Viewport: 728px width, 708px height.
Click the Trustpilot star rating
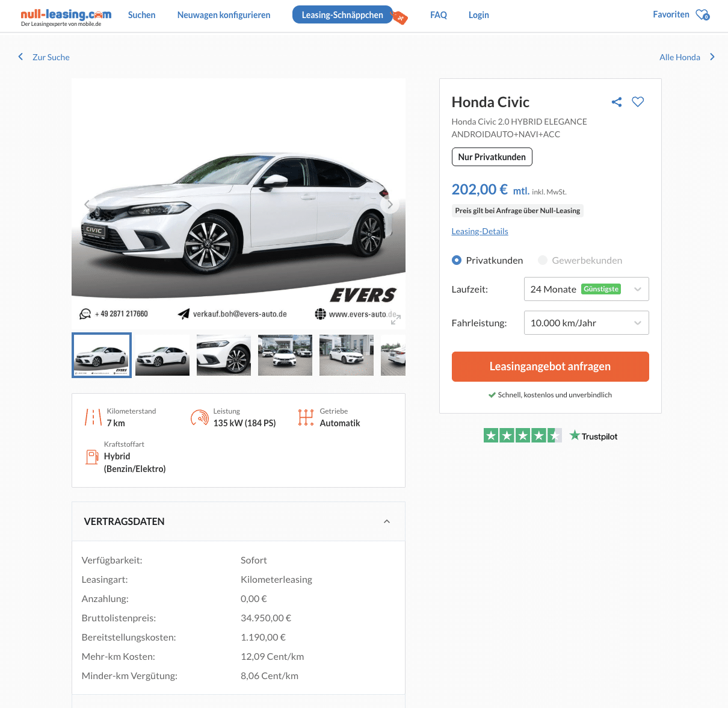click(523, 435)
